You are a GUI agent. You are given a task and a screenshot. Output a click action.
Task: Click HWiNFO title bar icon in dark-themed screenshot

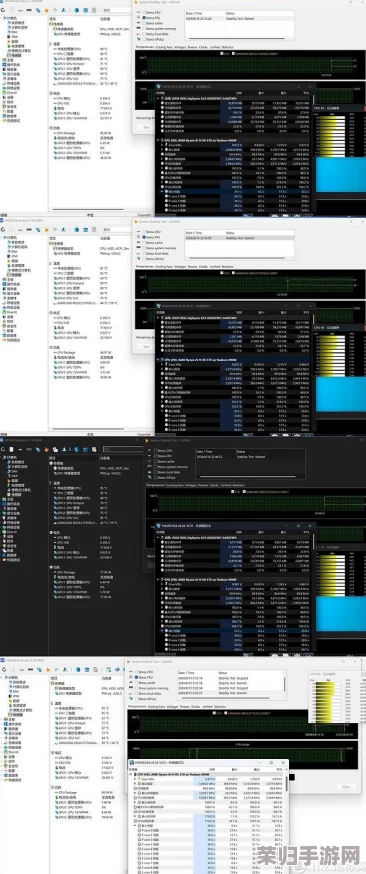[x=158, y=526]
